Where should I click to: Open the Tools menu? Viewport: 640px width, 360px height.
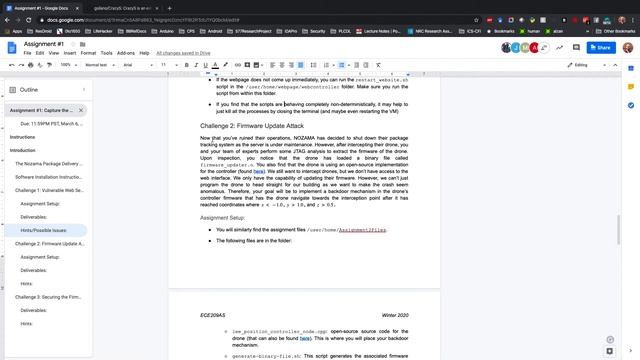(x=107, y=53)
